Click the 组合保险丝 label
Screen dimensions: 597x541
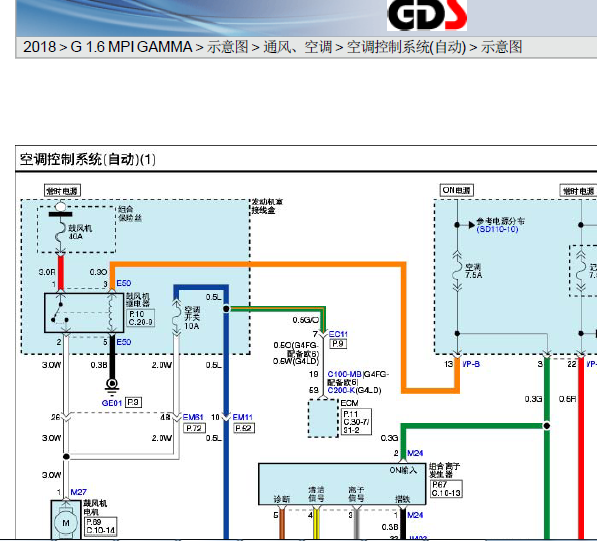[130, 213]
